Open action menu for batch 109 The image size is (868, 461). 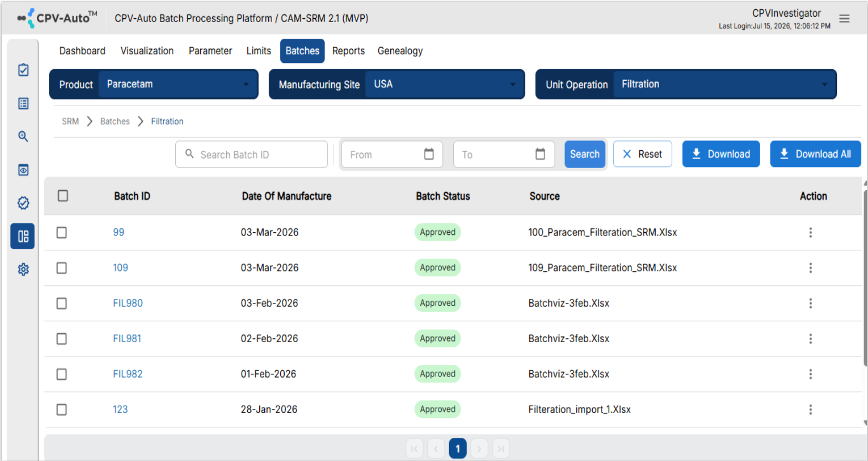[x=811, y=268]
